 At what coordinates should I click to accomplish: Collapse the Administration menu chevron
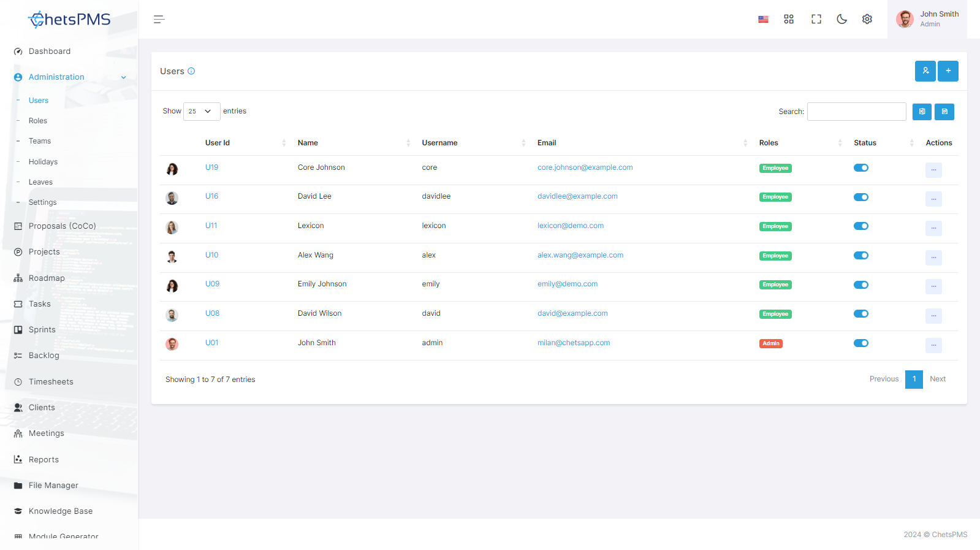tap(123, 77)
